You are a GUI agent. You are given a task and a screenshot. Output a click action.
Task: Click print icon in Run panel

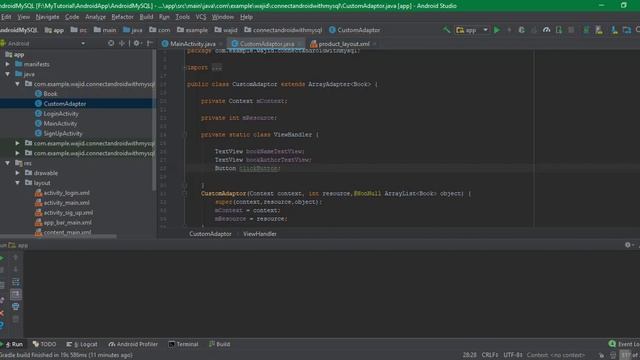[16, 307]
